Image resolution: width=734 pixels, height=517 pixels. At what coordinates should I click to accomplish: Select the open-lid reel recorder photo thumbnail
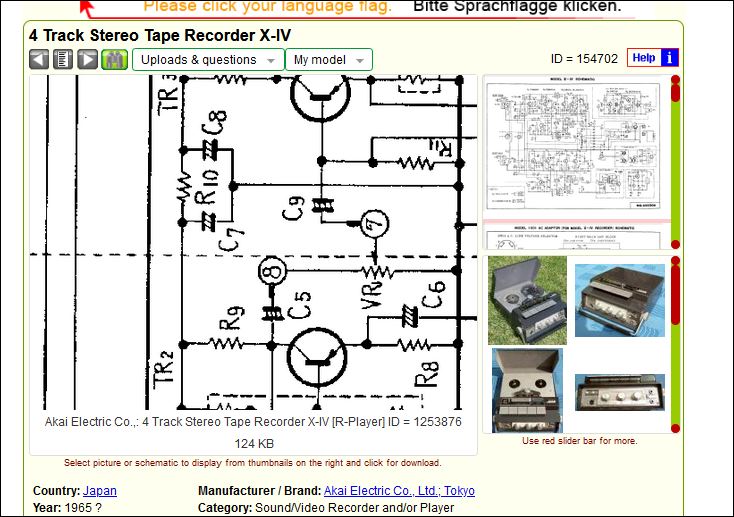528,391
